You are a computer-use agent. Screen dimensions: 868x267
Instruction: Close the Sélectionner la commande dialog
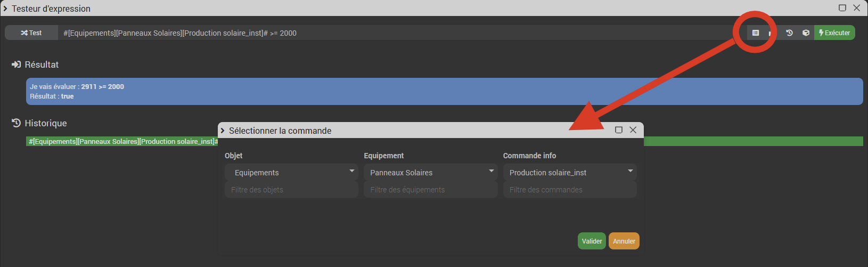633,130
